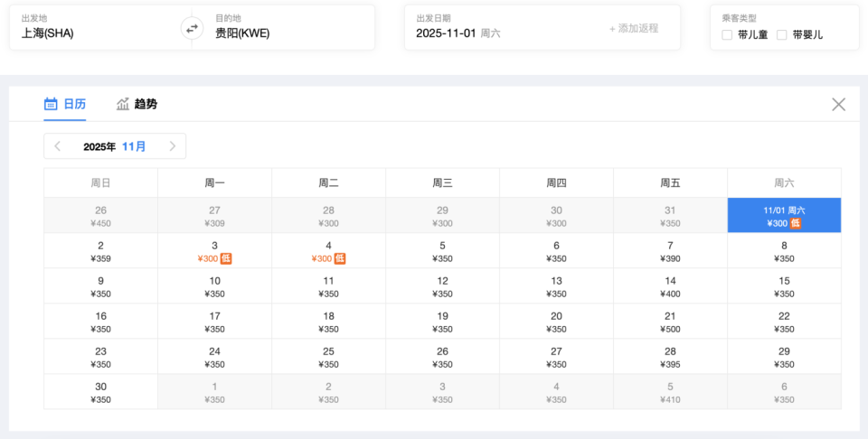Open the 2025年 11月 month selector
This screenshot has height=439, width=868.
click(115, 146)
